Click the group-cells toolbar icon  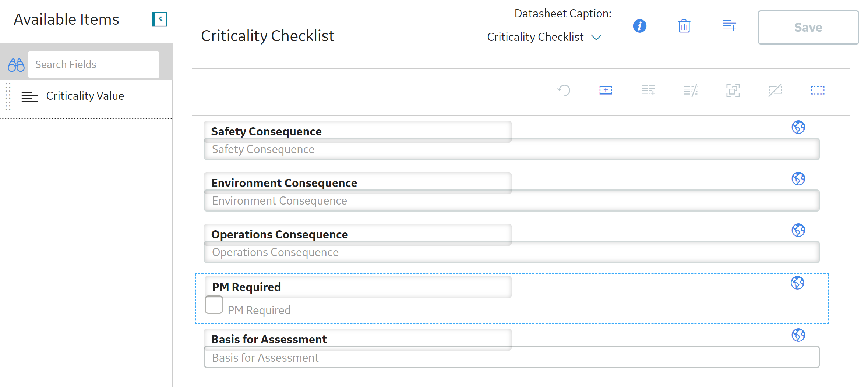pyautogui.click(x=733, y=90)
